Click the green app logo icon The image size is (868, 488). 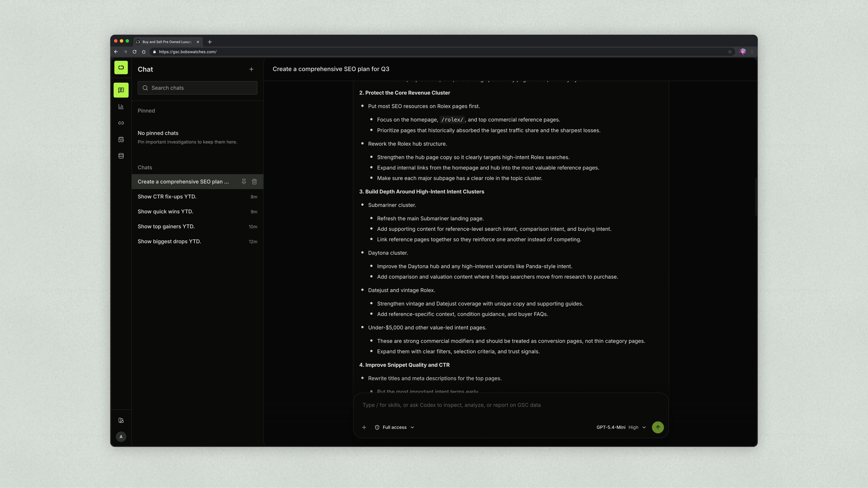(121, 67)
